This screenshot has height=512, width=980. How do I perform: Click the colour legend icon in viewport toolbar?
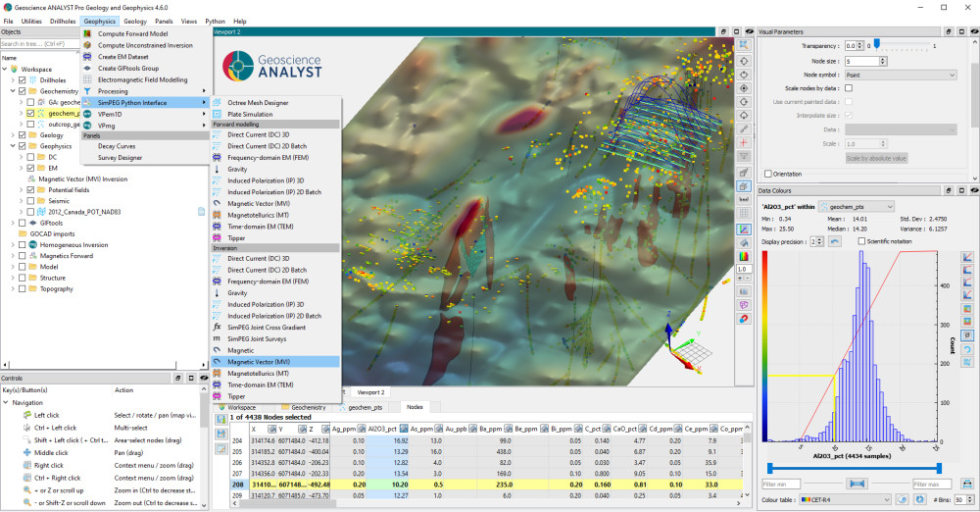pyautogui.click(x=743, y=257)
